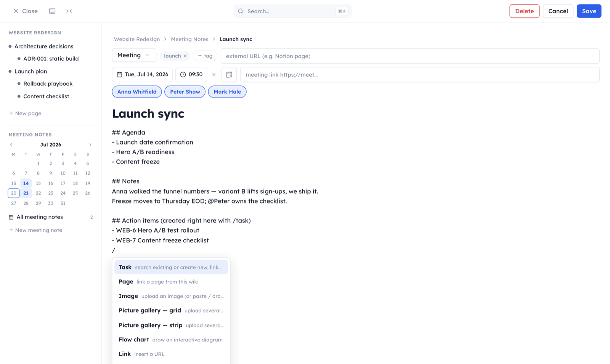The image size is (610, 364).
Task: Click the keyboard shortcuts icon
Action: (52, 11)
